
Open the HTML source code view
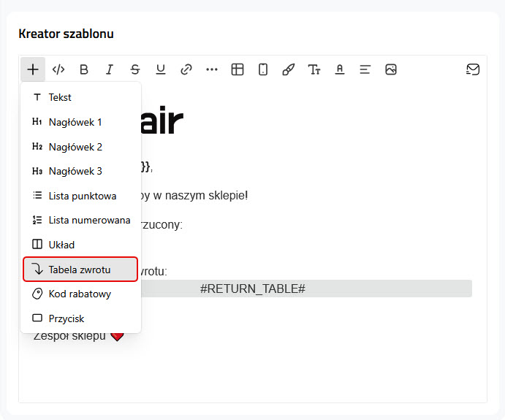[58, 69]
